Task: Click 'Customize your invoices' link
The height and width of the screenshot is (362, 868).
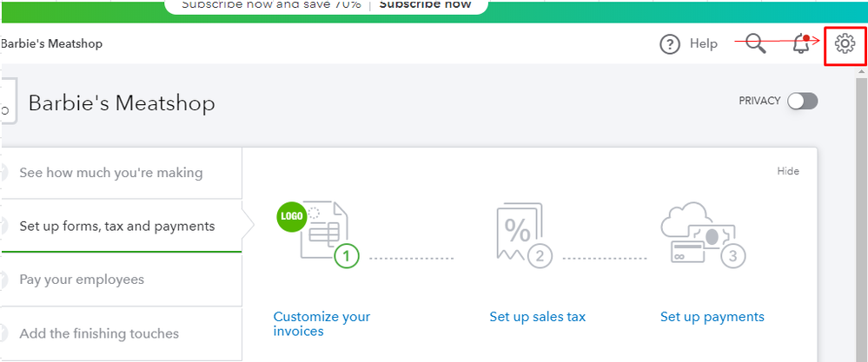Action: point(321,324)
